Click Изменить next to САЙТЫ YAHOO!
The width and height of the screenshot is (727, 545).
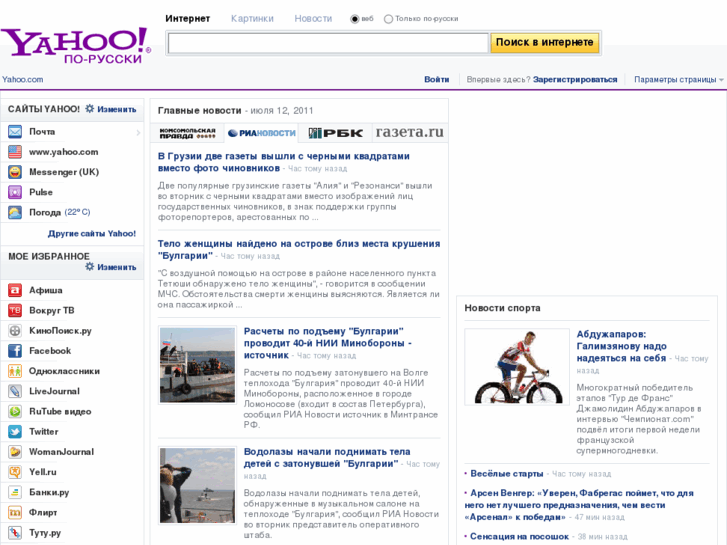117,109
